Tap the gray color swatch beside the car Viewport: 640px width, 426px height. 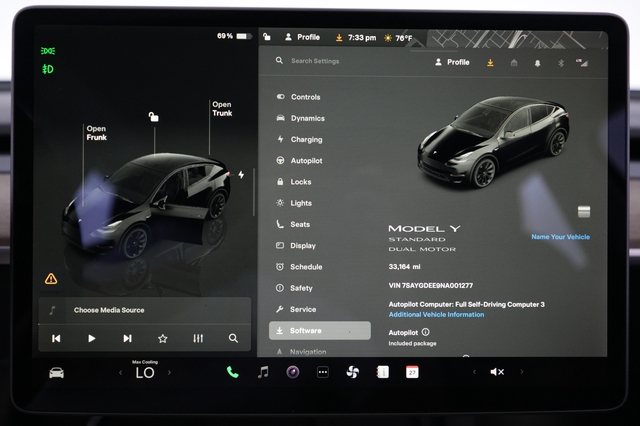(x=584, y=212)
